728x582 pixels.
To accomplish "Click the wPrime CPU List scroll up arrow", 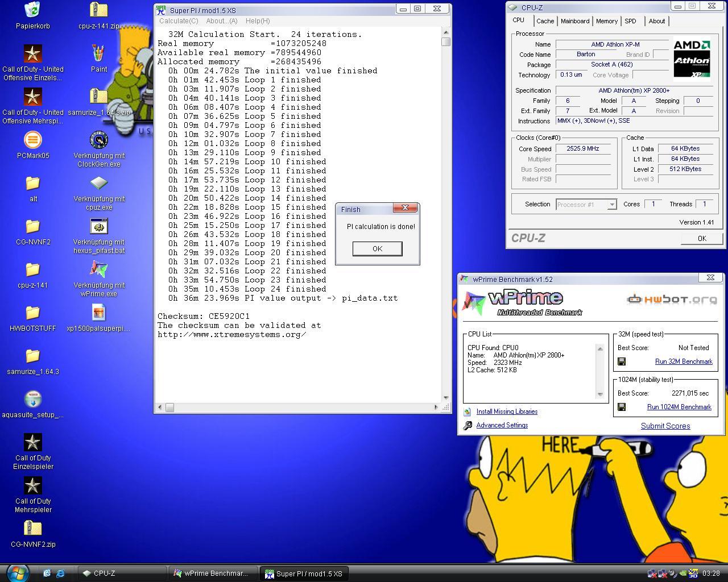I will 599,348.
